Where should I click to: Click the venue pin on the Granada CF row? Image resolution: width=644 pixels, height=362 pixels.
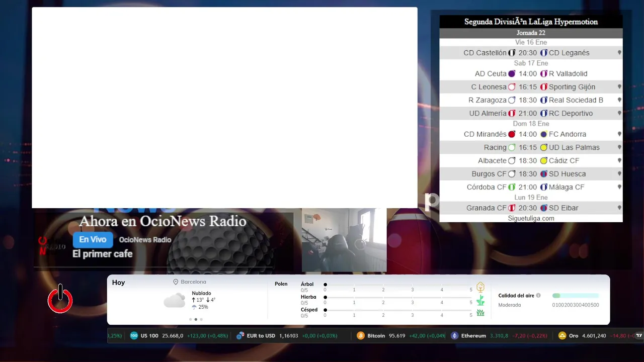pyautogui.click(x=619, y=208)
